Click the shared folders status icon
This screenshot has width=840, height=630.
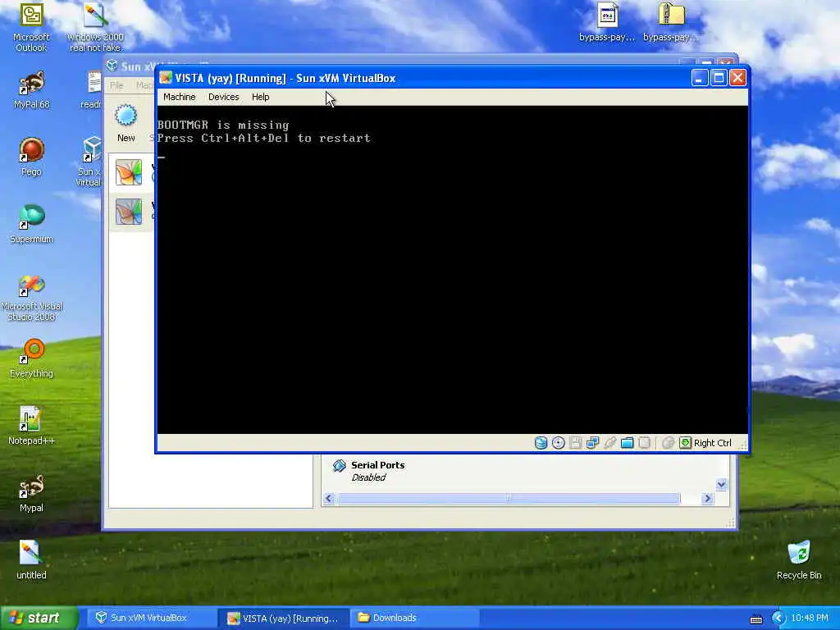(x=627, y=443)
